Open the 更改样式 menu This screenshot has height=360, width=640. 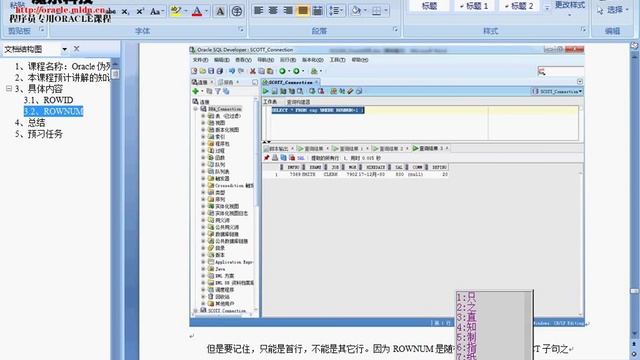570,9
